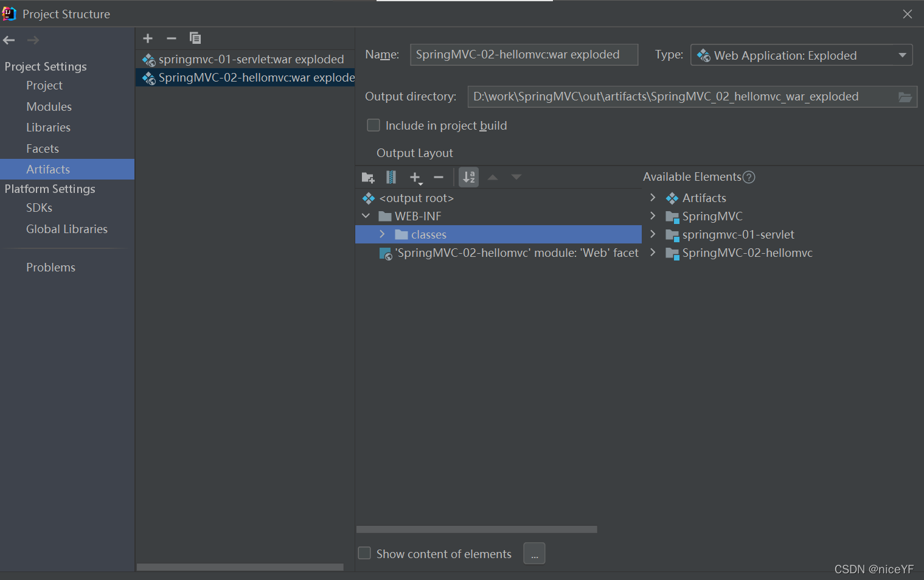Screen dimensions: 924x580
Task: Click the ellipsis button beside Show content
Action: click(x=534, y=554)
